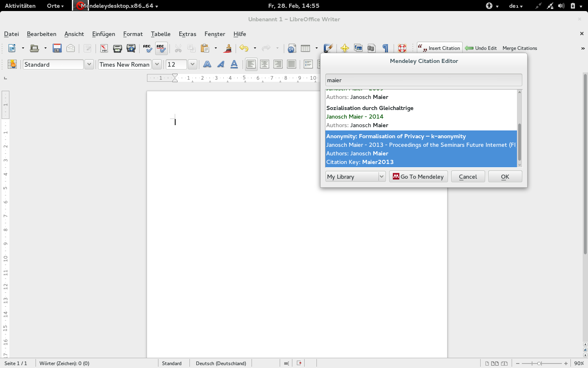Insert Hyperlink globe icon

(x=292, y=48)
